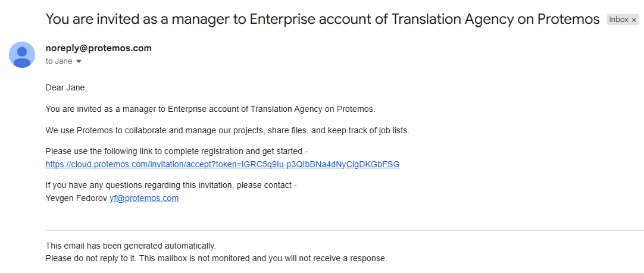Click 'Please use the following link' text
Image resolution: width=644 pixels, height=273 pixels.
176,151
